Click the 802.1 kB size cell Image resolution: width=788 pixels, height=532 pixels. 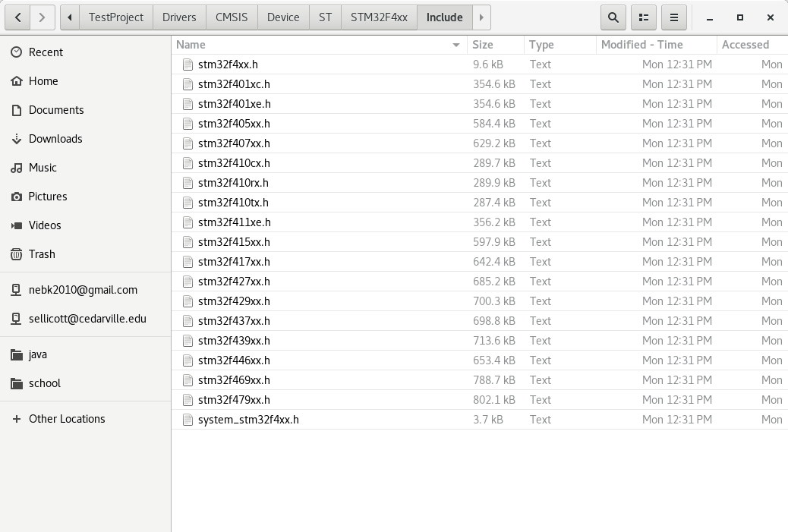coord(494,400)
